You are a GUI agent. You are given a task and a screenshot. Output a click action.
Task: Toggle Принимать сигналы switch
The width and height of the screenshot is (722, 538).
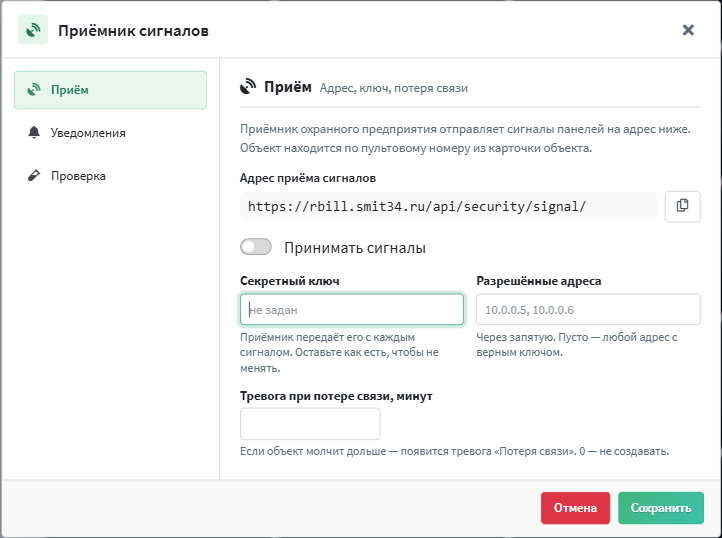[x=256, y=247]
